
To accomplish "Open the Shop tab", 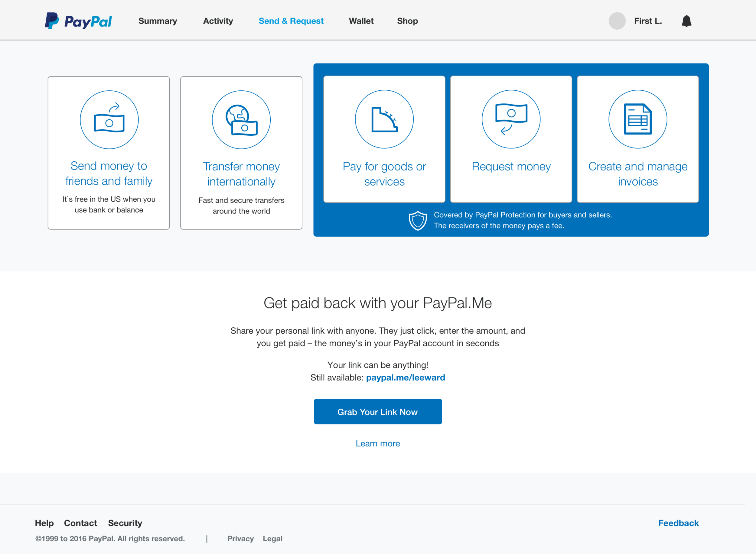I will click(x=407, y=21).
